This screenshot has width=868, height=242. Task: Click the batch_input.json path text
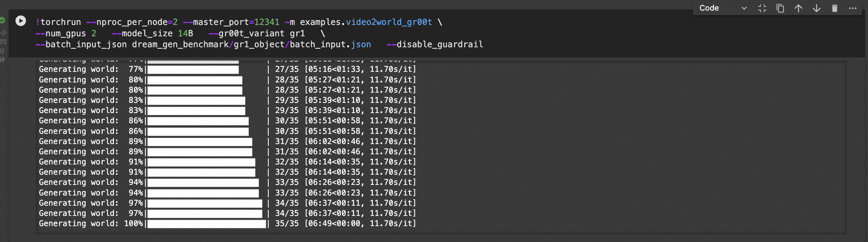(x=330, y=45)
